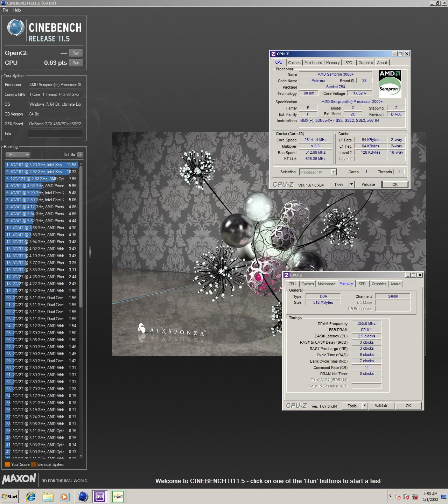Open the Processor #1 selection dropdown

tap(318, 172)
